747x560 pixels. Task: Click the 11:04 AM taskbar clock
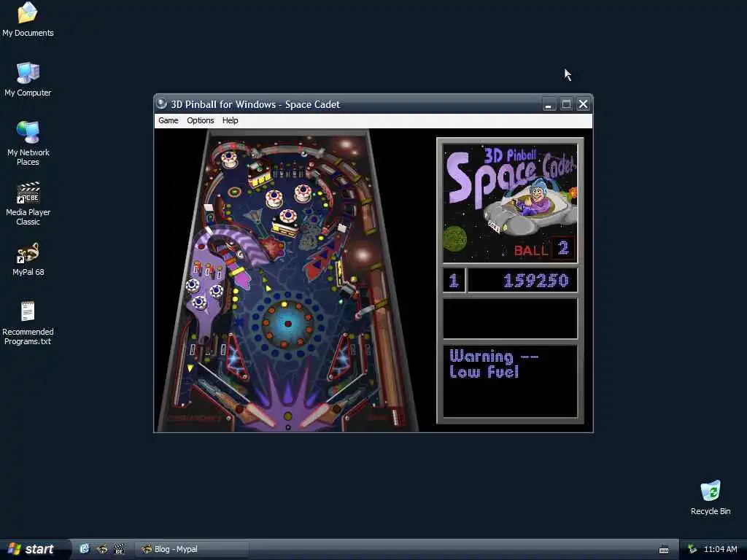(720, 549)
